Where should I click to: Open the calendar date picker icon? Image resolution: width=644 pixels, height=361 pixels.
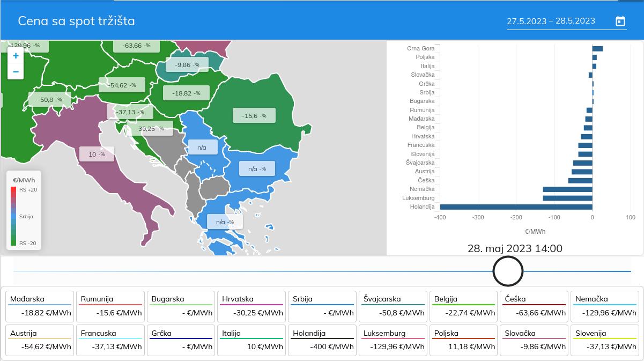(x=620, y=21)
